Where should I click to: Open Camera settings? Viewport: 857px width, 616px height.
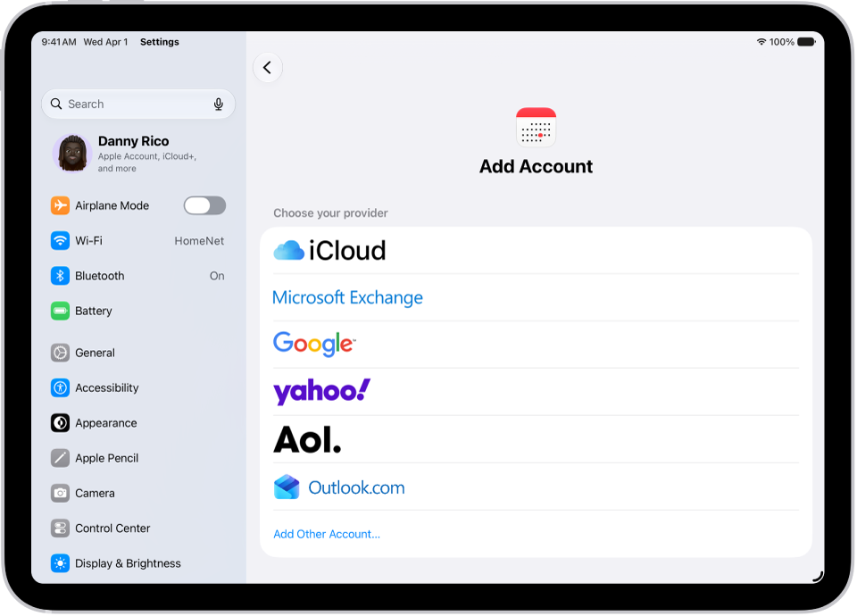137,493
